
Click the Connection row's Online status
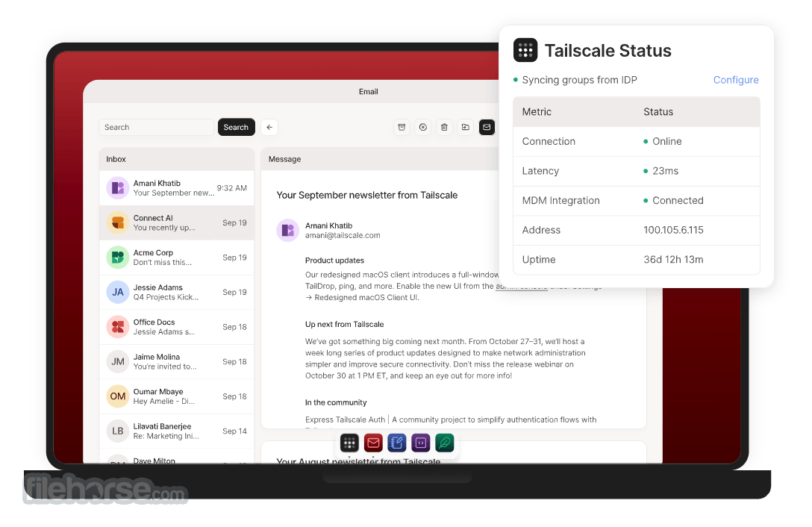[666, 142]
